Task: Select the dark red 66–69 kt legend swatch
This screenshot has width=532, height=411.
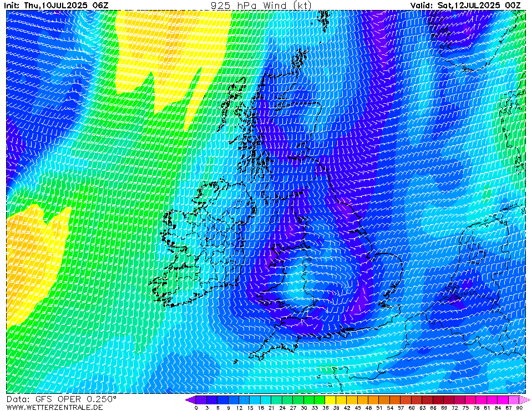Action: pos(438,400)
